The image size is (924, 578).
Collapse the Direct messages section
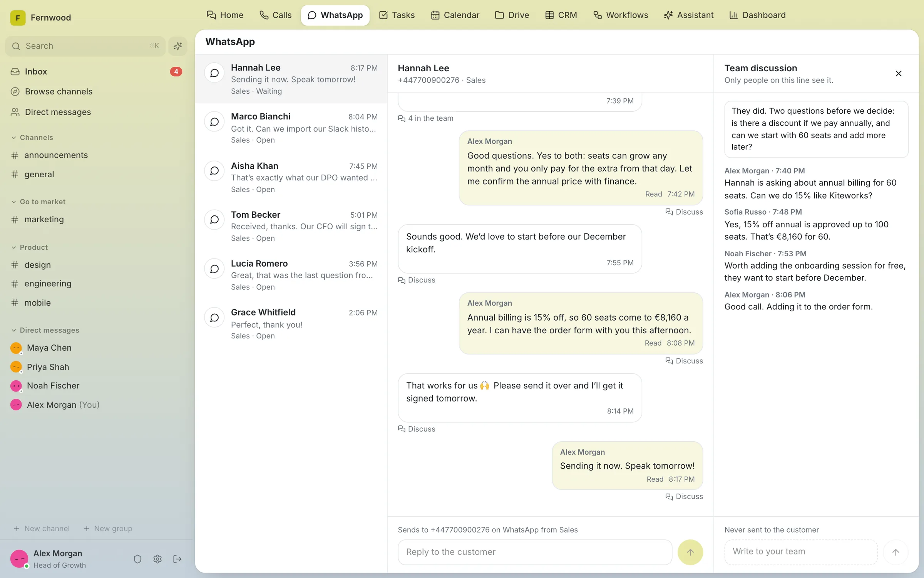tap(45, 330)
